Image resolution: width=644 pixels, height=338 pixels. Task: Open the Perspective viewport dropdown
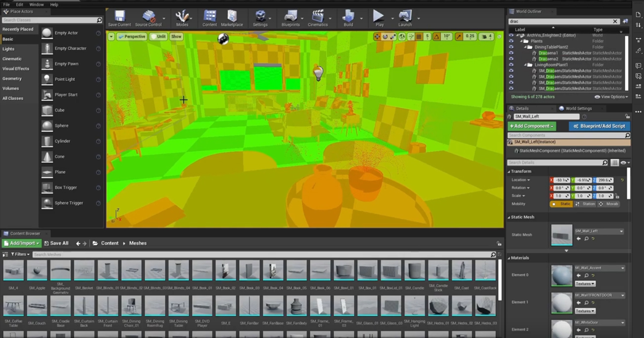[132, 36]
